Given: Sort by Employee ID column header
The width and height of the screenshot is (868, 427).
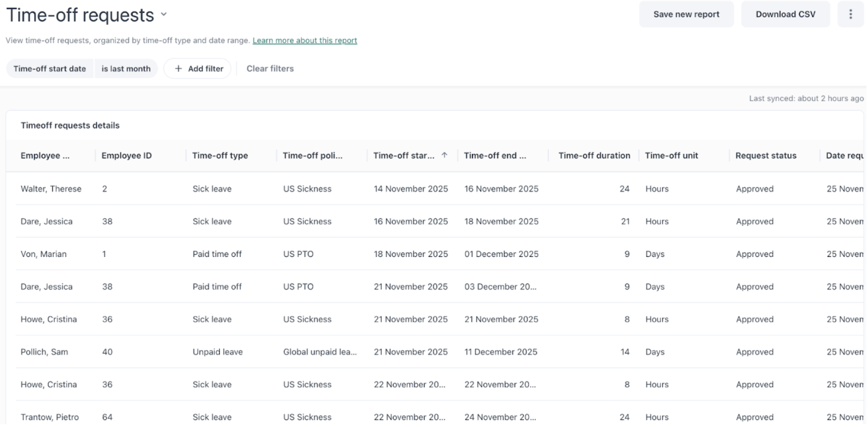Looking at the screenshot, I should (127, 156).
